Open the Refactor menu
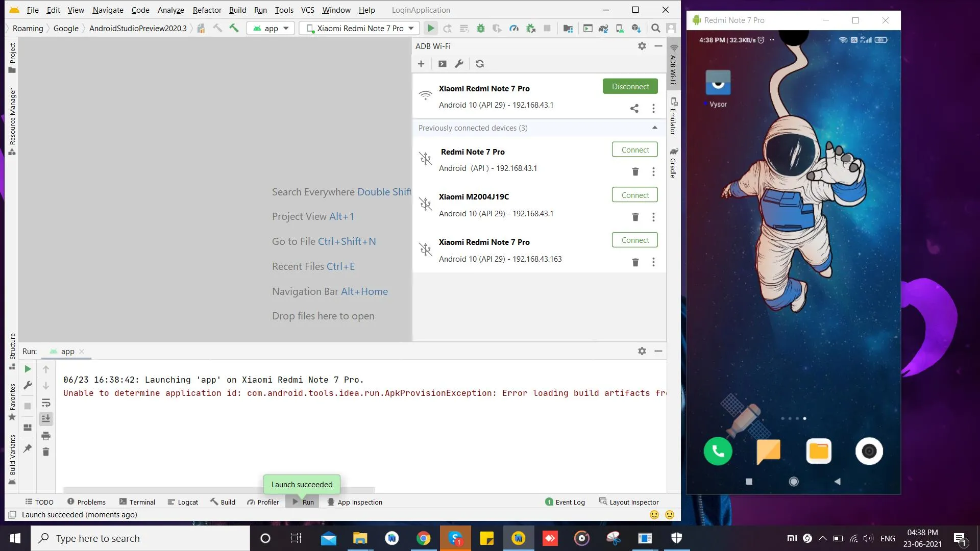The height and width of the screenshot is (551, 980). coord(207,10)
